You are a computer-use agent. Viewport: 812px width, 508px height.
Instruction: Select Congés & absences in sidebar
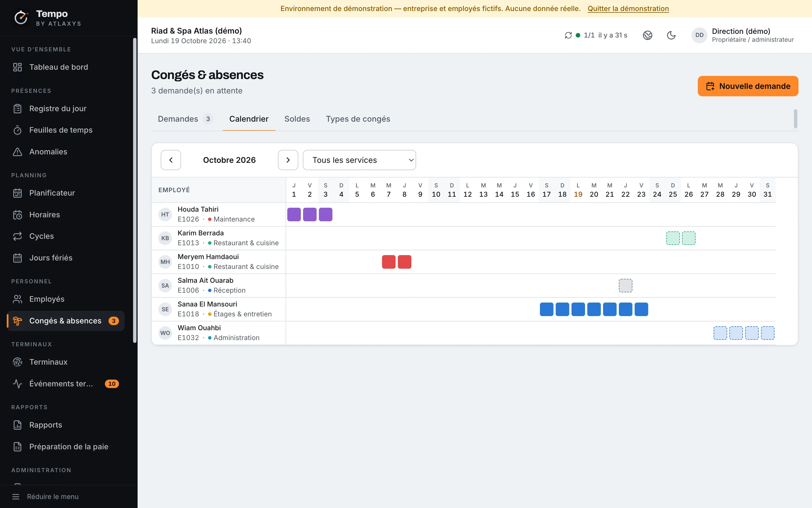coord(66,321)
